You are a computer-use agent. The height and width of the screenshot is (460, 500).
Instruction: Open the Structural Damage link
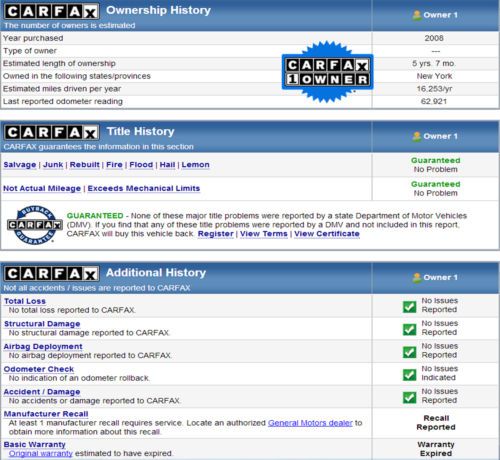point(42,324)
